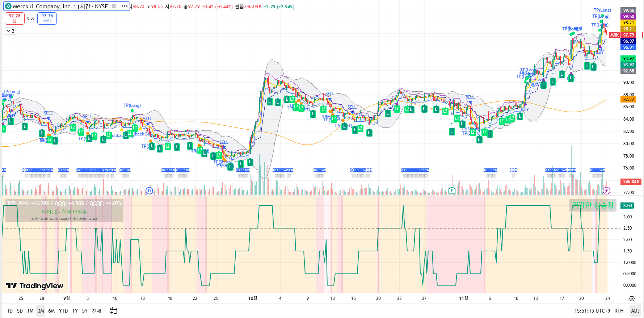
Task: Click the blue 97.76 buy button
Action: click(47, 18)
